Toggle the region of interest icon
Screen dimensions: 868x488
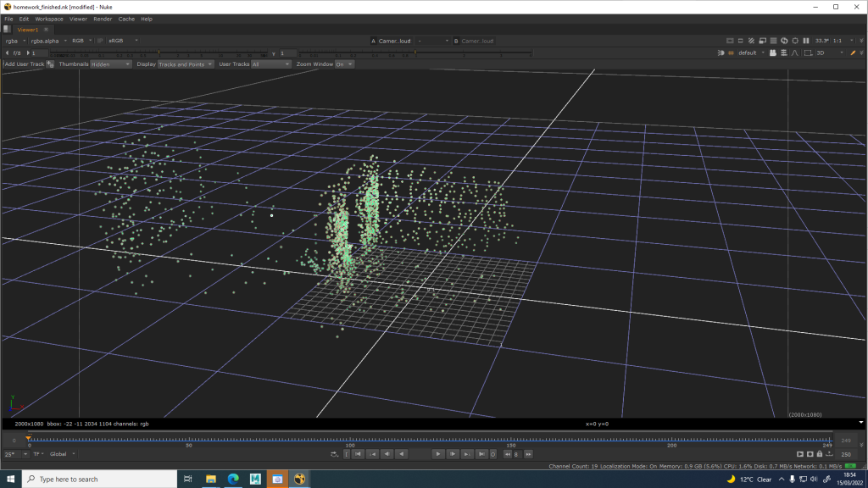tap(741, 41)
